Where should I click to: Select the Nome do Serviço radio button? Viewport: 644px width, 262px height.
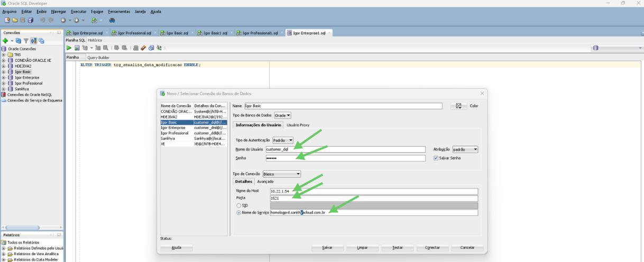(x=239, y=212)
